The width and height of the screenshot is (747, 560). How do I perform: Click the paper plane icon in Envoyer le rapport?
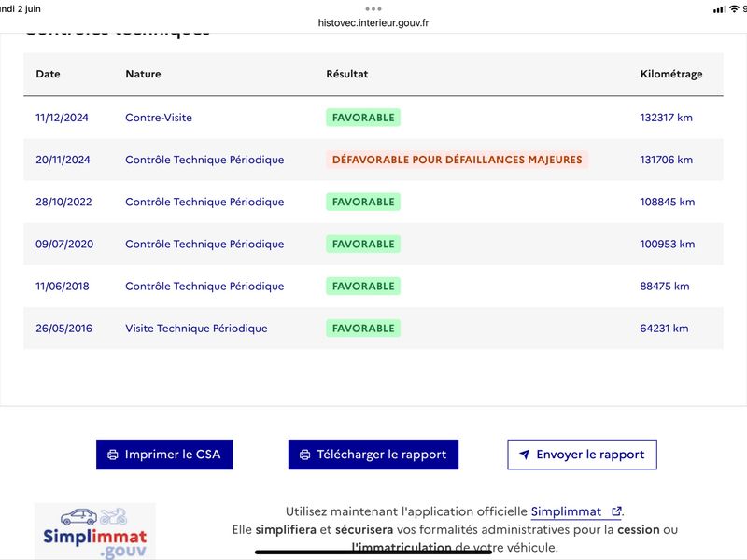pos(524,455)
